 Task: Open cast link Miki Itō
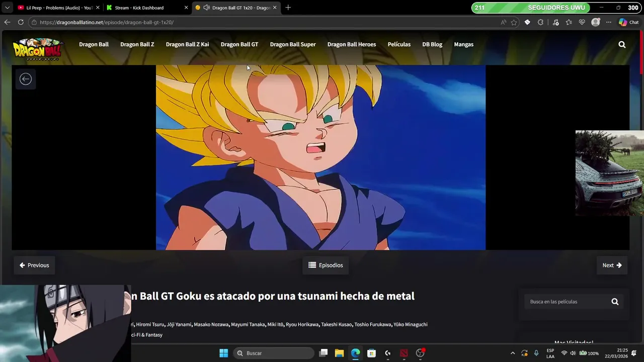[275, 324]
